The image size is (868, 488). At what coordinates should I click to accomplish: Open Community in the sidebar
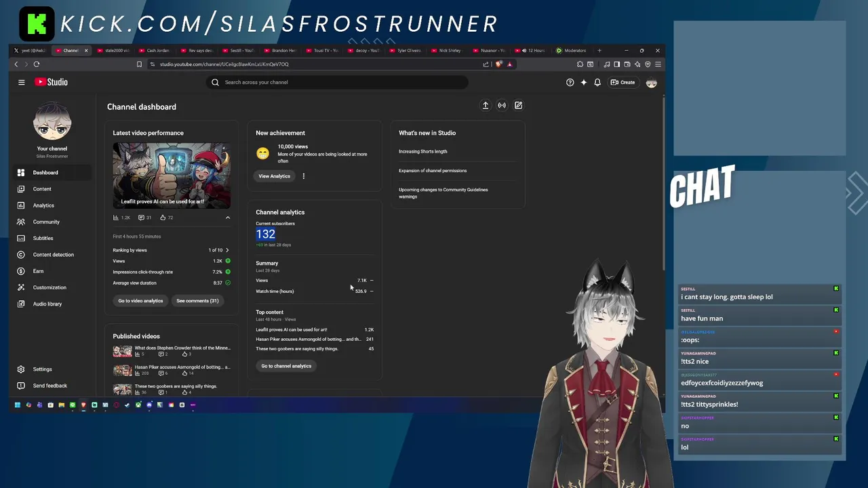[53, 222]
